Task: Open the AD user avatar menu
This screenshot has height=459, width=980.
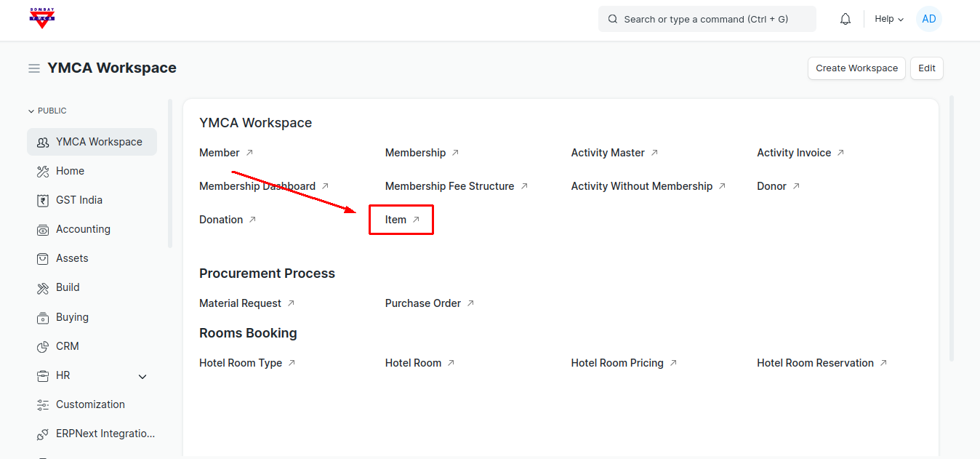Action: coord(928,20)
